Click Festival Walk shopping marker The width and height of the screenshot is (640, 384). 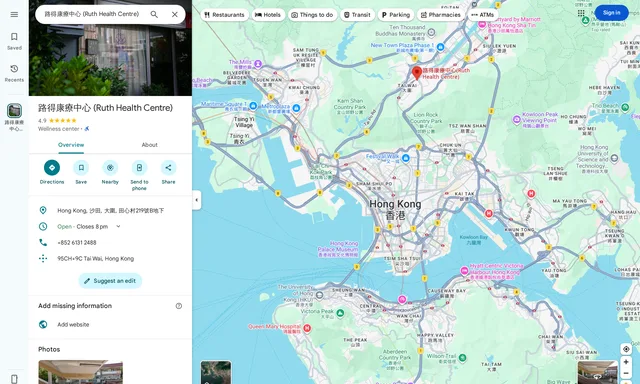[x=405, y=158]
